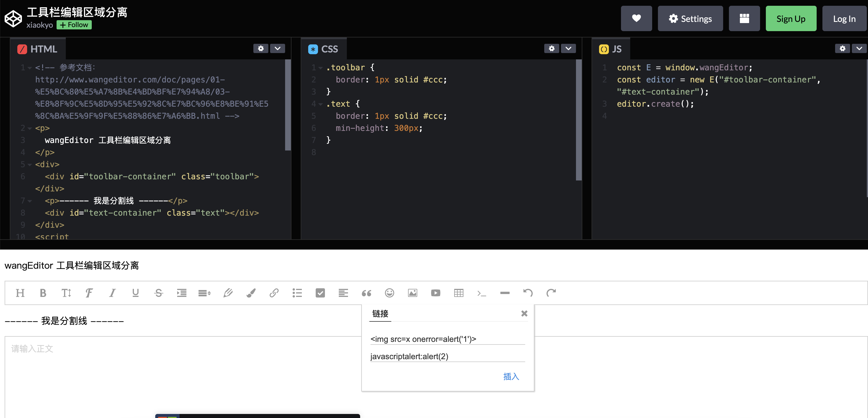Open the emoji picker
868x418 pixels.
tap(390, 293)
